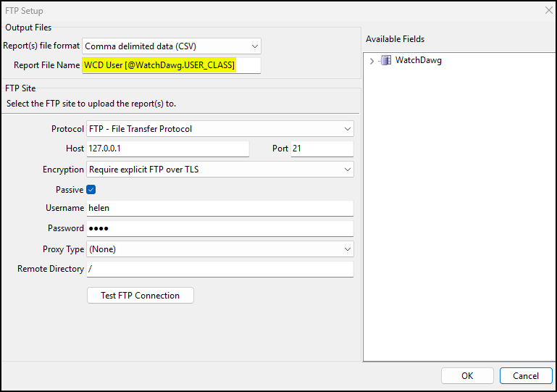Click the Available Fields panel empty area
Image resolution: width=557 pixels, height=392 pixels.
458,217
